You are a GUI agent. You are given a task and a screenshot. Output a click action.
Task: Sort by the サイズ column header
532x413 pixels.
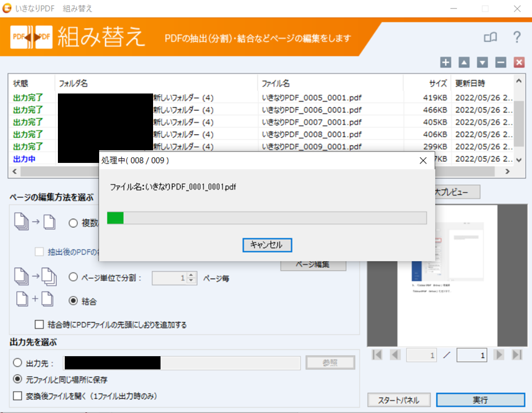[427, 83]
